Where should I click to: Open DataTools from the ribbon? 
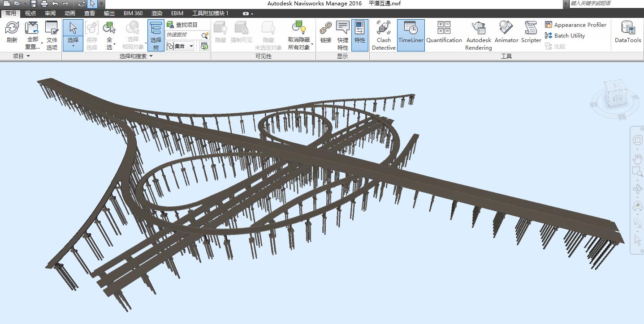628,32
